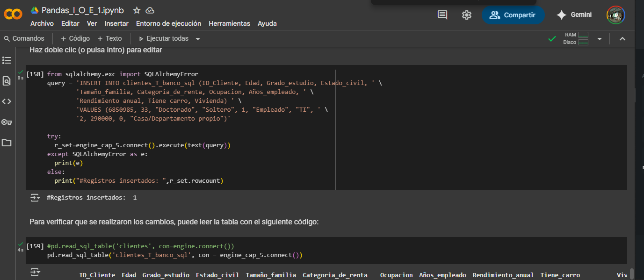Viewport: 644px width, 280px height.
Task: Collapse the header with the chevron up
Action: 622,39
